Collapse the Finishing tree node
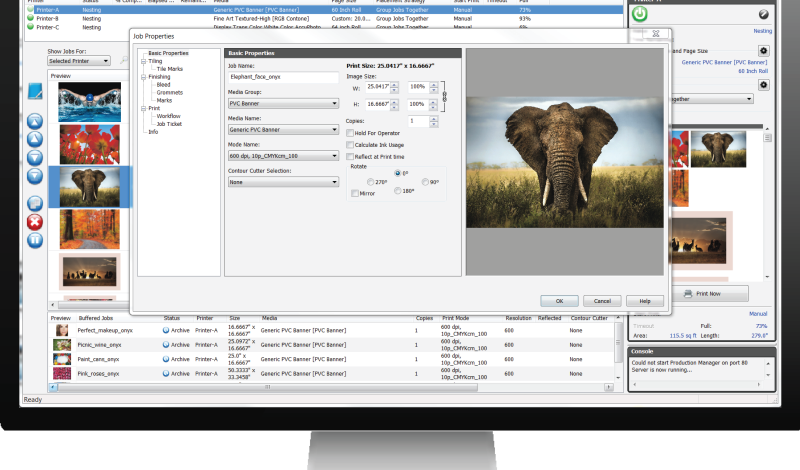Viewport: 800px width, 470px height. [x=144, y=77]
